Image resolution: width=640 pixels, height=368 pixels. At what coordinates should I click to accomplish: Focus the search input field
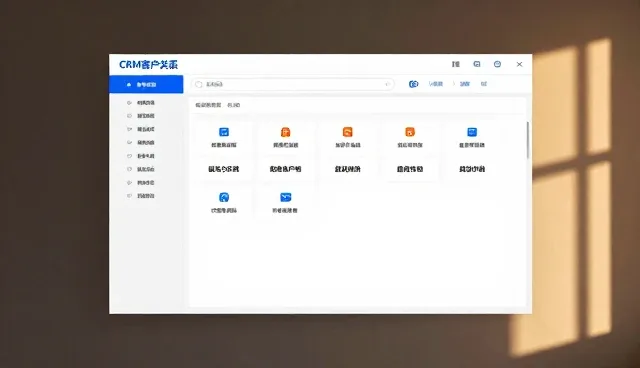pos(293,84)
